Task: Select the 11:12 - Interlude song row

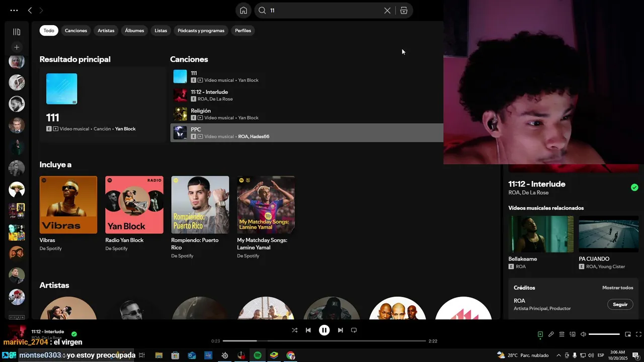Action: click(x=307, y=95)
